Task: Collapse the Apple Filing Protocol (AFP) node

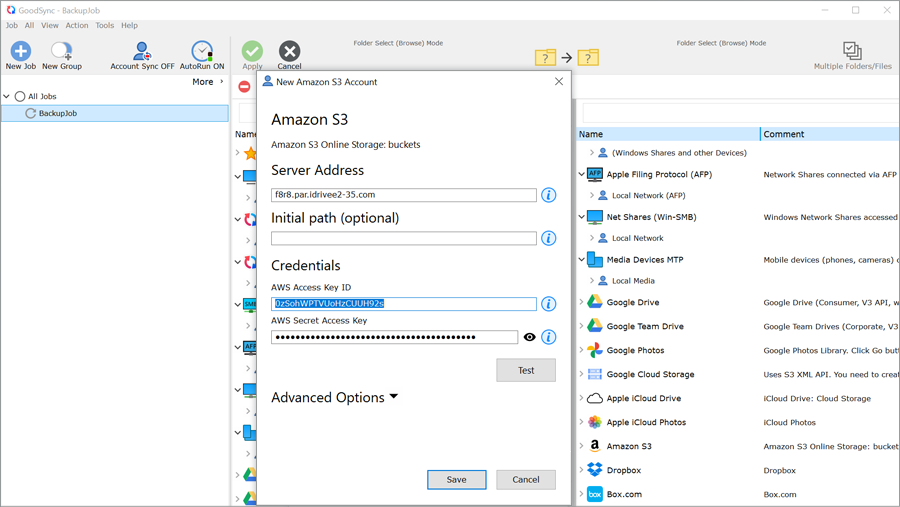Action: 581,174
